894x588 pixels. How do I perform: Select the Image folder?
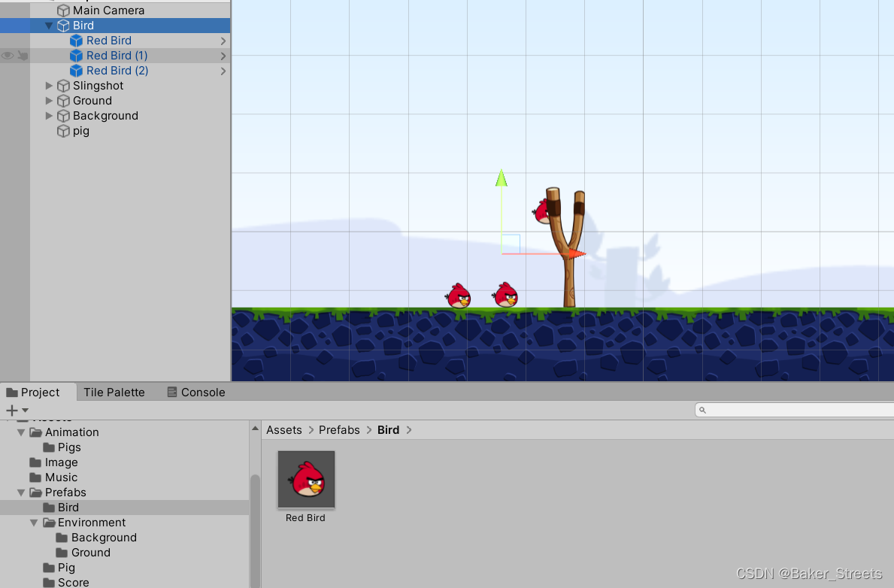pos(53,462)
